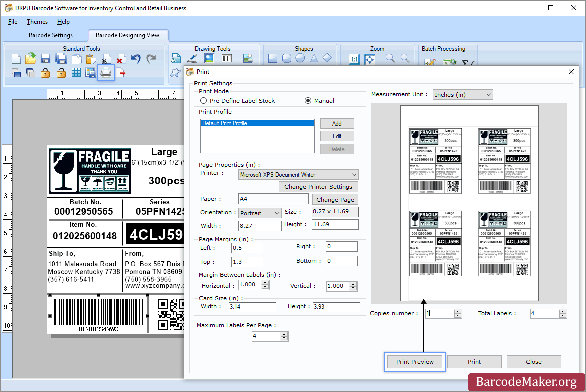Click Add to create a print profile

pyautogui.click(x=337, y=124)
